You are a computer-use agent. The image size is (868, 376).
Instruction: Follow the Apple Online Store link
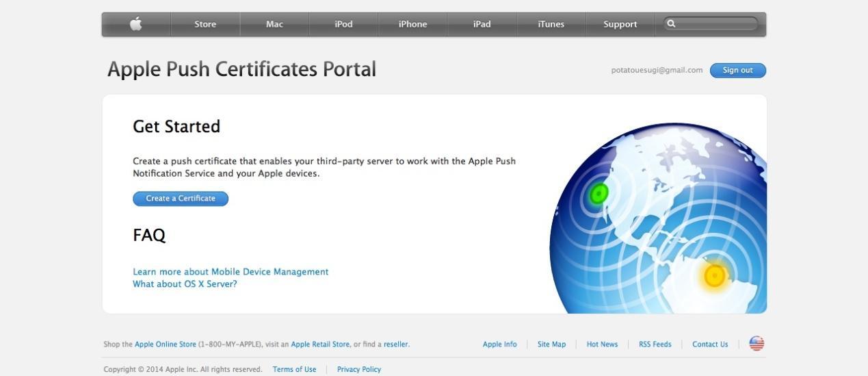[x=165, y=344]
